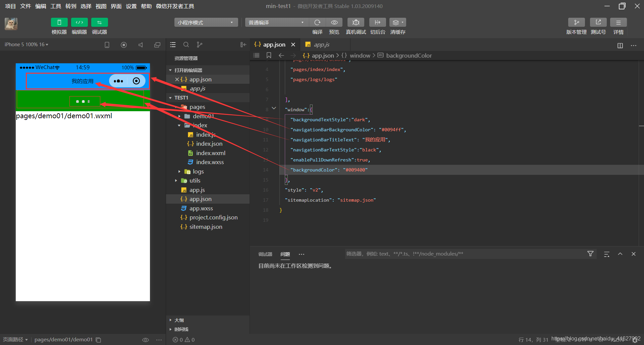Toggle the status bar eye icon
Screen dimensions: 644x345
pos(146,340)
